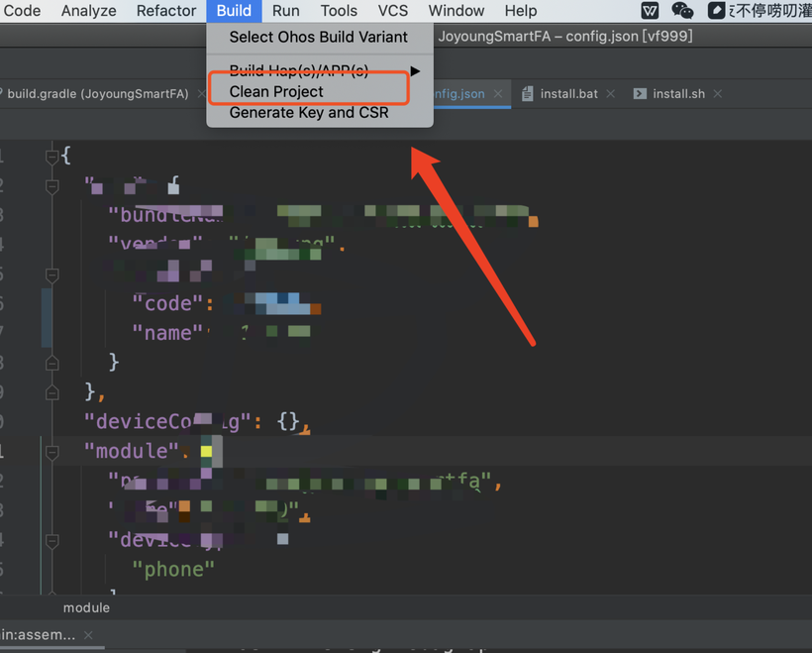Click the "module" key in editor
812x653 pixels.
point(132,452)
